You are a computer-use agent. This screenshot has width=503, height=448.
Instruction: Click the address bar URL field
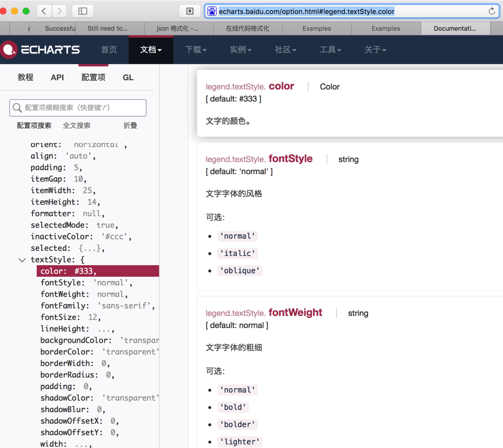(x=351, y=12)
